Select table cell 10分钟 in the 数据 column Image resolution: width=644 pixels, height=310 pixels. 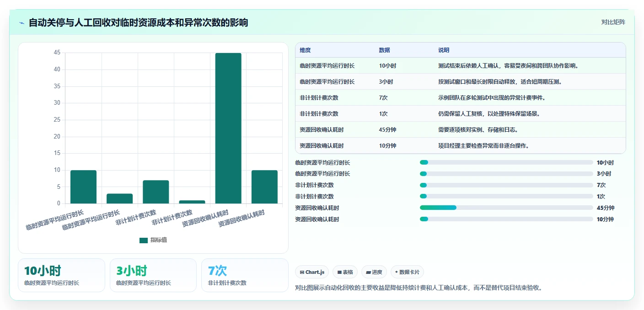(x=387, y=146)
